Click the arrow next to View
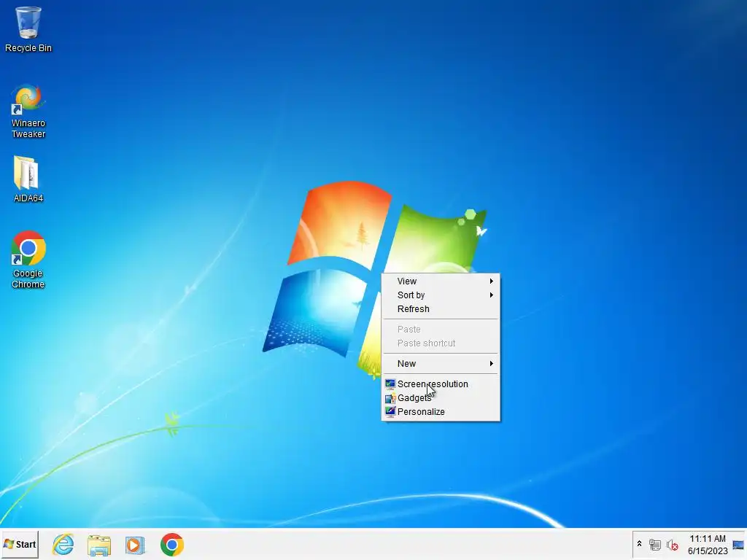This screenshot has width=747, height=560. coord(491,281)
